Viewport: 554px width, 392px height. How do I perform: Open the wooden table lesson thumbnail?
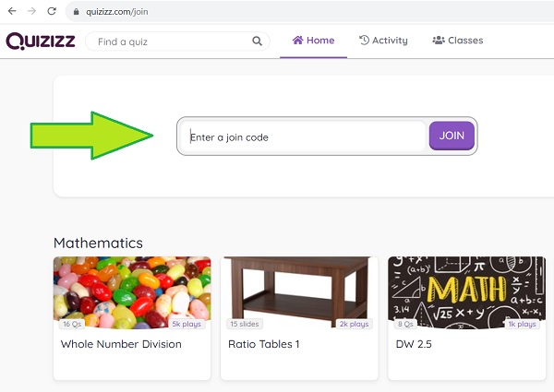pyautogui.click(x=299, y=292)
